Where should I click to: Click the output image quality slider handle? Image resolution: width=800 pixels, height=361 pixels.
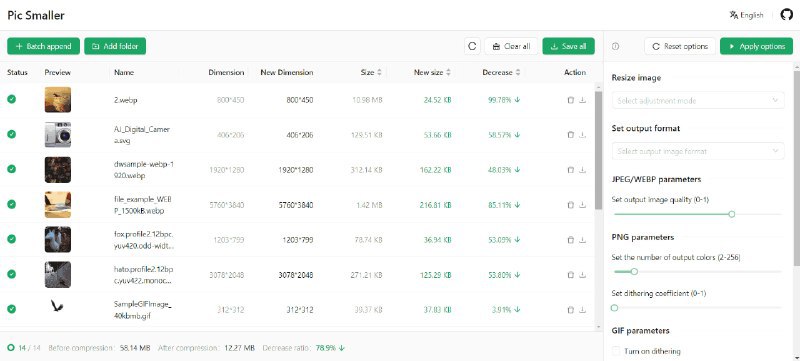[732, 214]
